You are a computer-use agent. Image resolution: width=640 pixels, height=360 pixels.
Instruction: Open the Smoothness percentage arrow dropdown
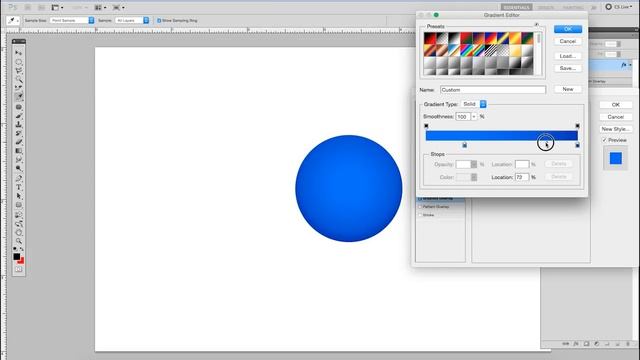click(x=474, y=117)
